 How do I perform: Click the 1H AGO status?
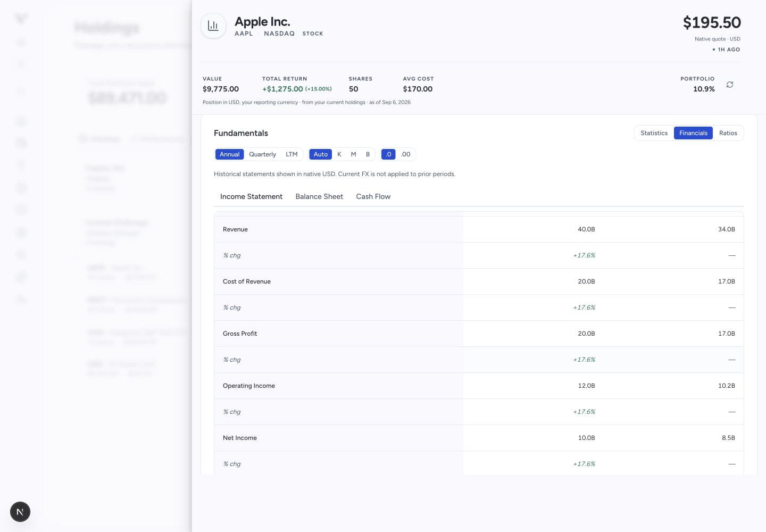(x=726, y=49)
